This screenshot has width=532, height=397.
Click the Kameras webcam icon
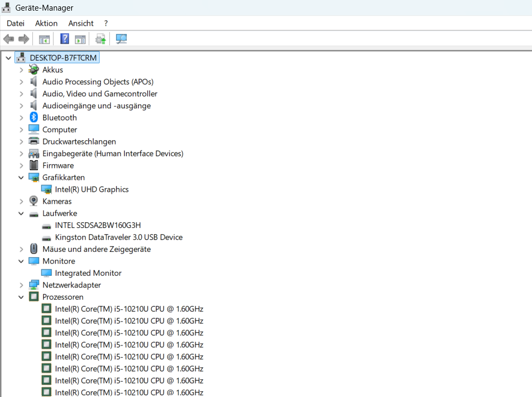coord(33,201)
